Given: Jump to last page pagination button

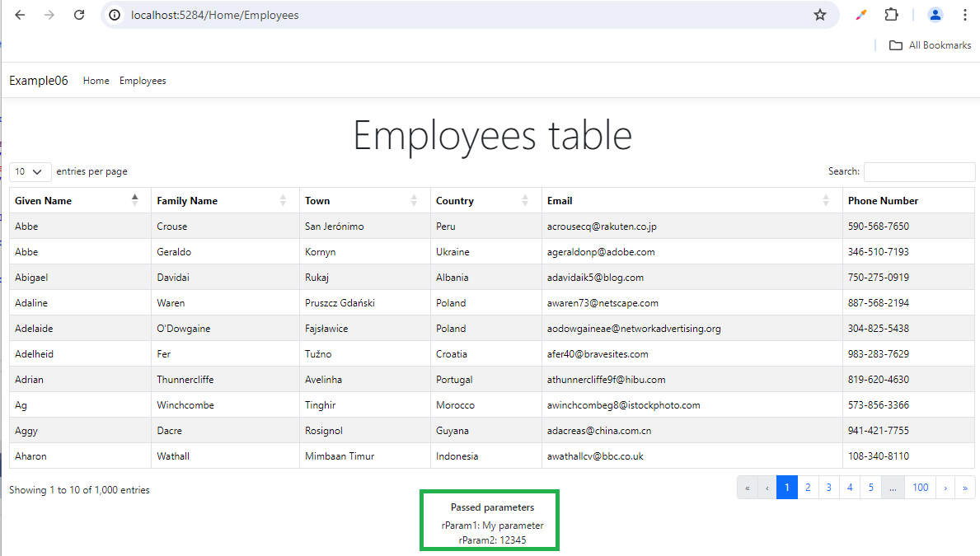Looking at the screenshot, I should point(965,488).
